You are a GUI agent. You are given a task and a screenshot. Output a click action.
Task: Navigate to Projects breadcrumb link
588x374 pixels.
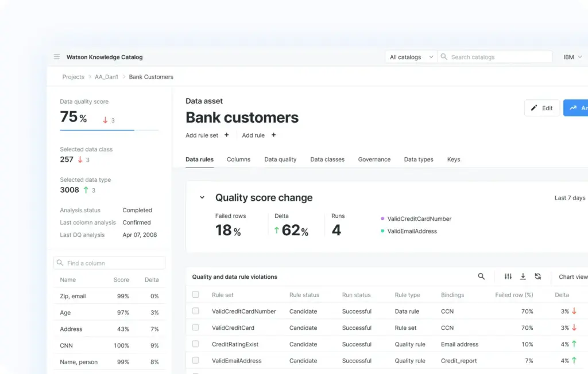tap(73, 77)
